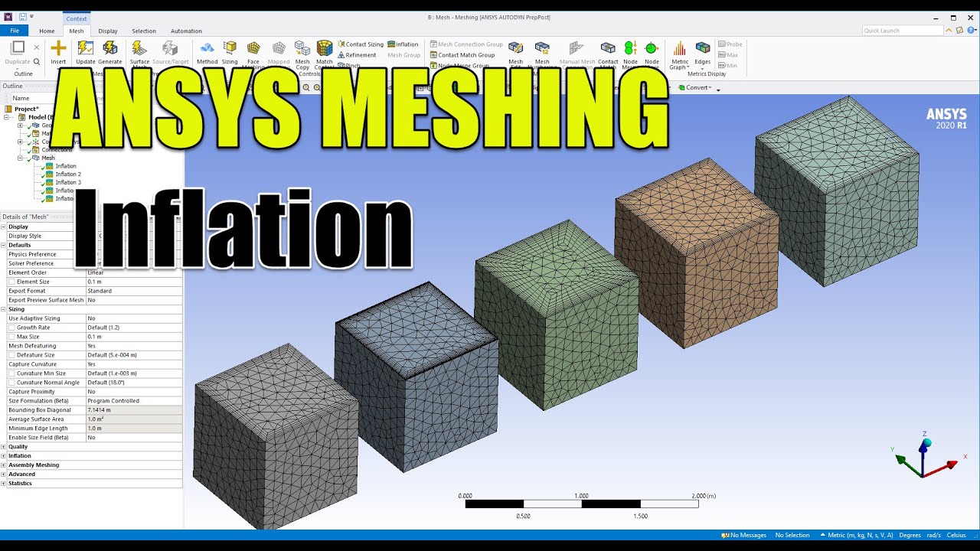980x551 pixels.
Task: Expand the Inflation details section
Action: point(4,456)
